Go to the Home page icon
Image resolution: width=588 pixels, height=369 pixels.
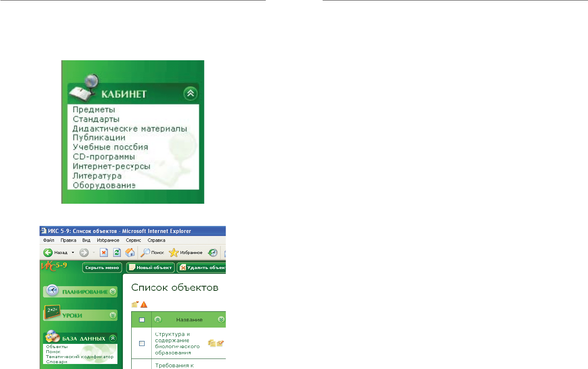tap(130, 252)
